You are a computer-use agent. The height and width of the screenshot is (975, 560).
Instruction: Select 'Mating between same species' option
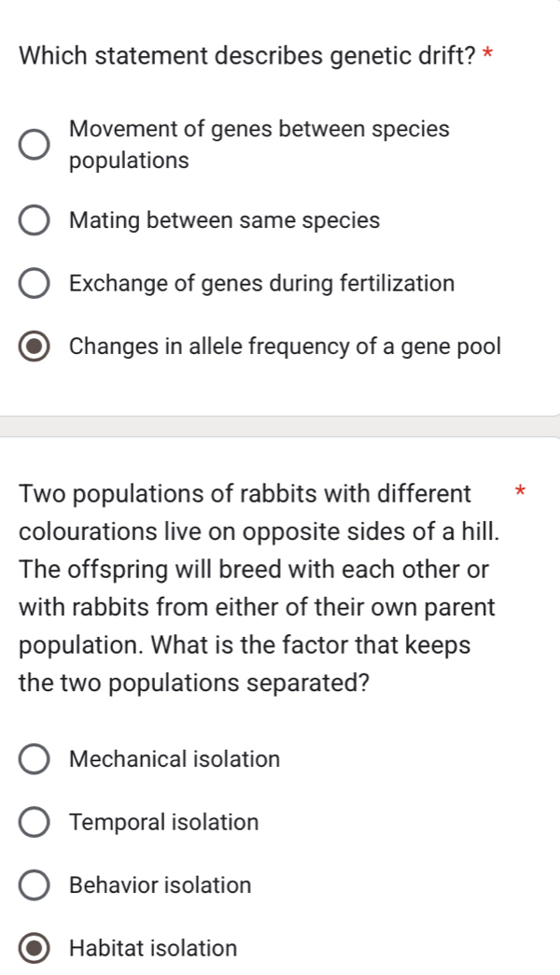coord(35,219)
